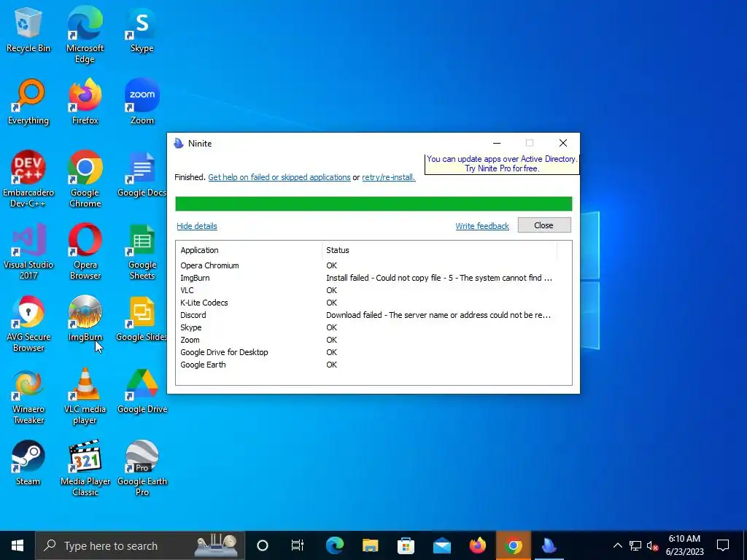The height and width of the screenshot is (560, 747).
Task: Click the Try Ninite Pro for free banner
Action: (x=502, y=164)
